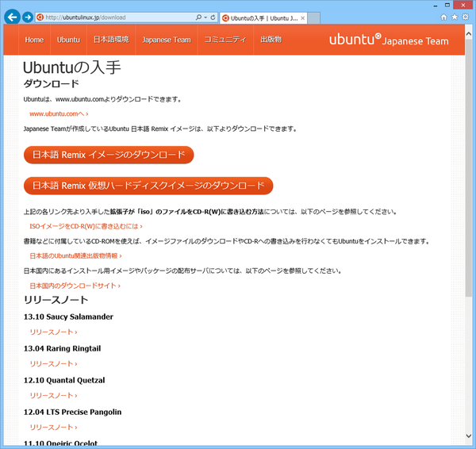Open ISOイメージをCD-R(W)に書き込むには link
476x449 pixels.
pos(86,226)
